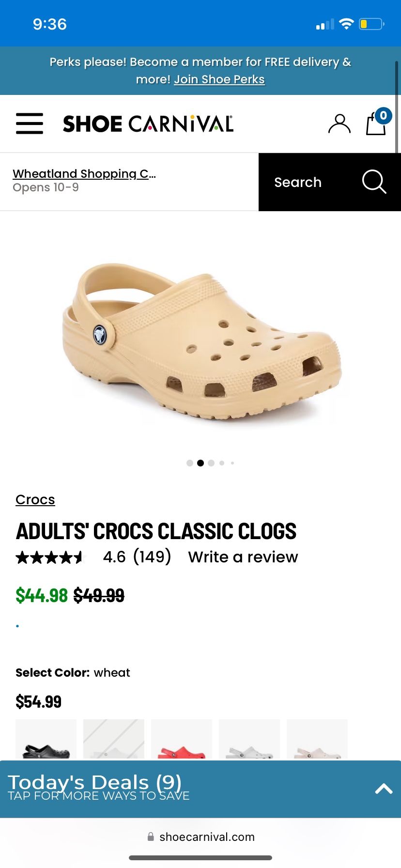Screen dimensions: 401x868
Task: Select Wheatland Shopping Center store location
Action: [x=84, y=173]
